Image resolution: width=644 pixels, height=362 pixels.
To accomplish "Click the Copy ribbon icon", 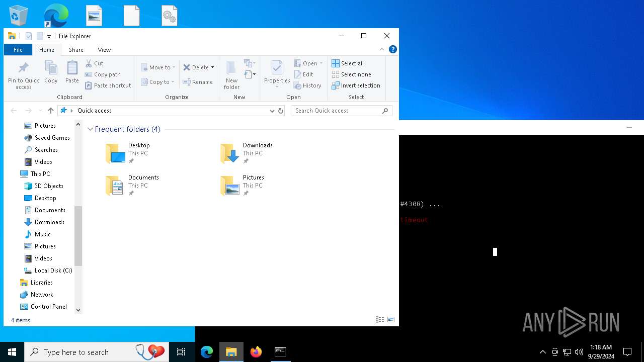I will point(51,72).
